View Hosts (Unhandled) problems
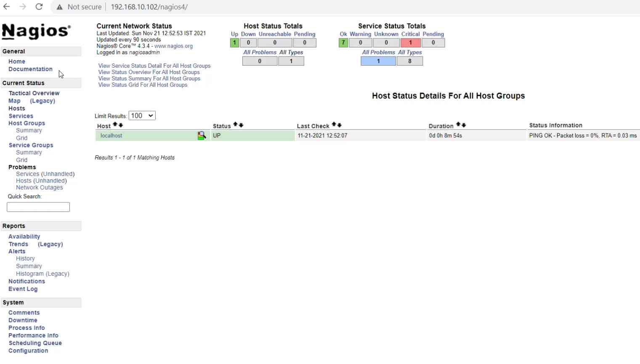Screen dimensions: 640x364 coord(41,181)
